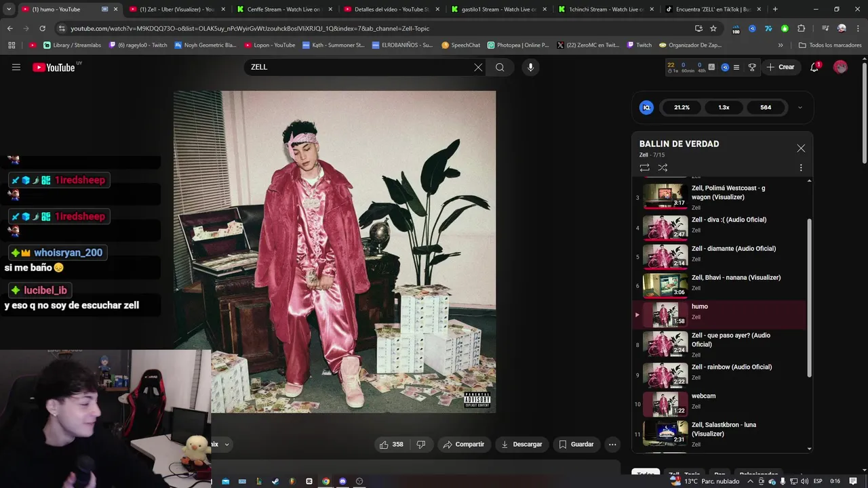Open the Chrome apps grid in bookmarks bar
868x488 pixels.
pyautogui.click(x=12, y=45)
